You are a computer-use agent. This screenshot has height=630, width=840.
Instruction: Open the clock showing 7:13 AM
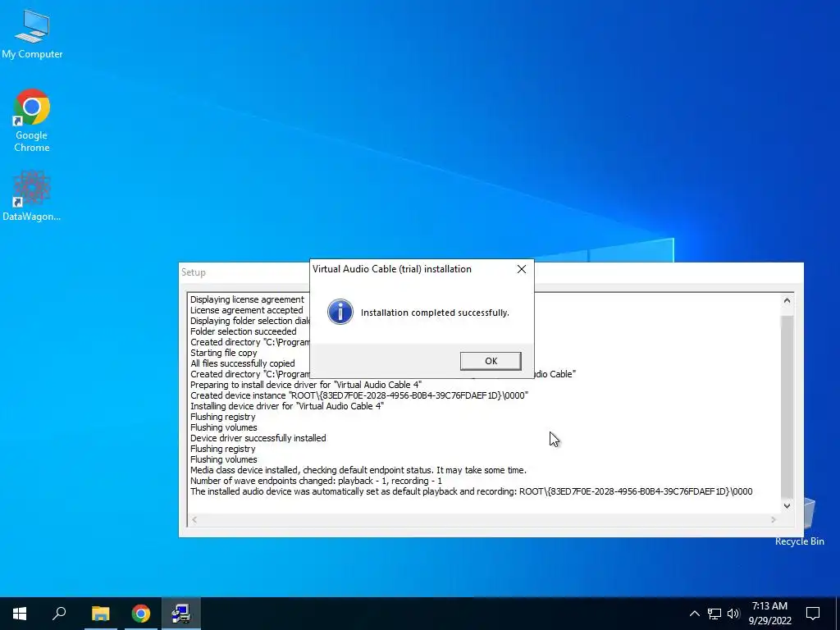pos(769,614)
